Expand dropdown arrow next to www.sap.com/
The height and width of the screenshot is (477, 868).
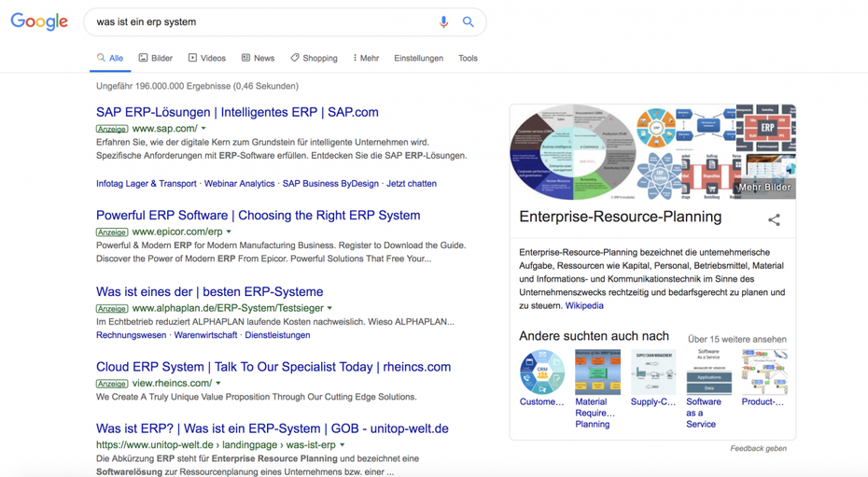203,129
